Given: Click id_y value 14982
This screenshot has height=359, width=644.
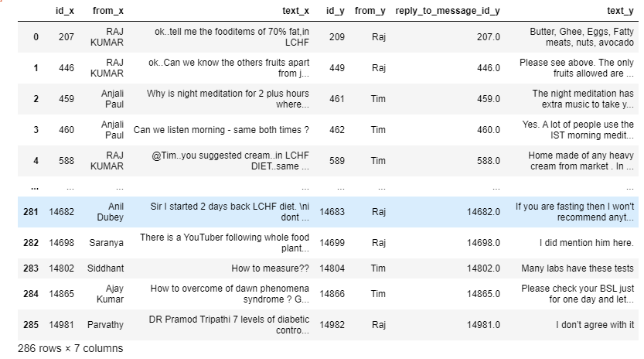Looking at the screenshot, I should pyautogui.click(x=332, y=324).
